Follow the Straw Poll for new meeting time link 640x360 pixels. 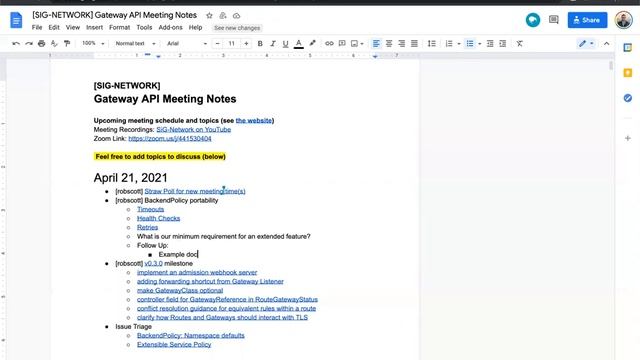[x=195, y=191]
